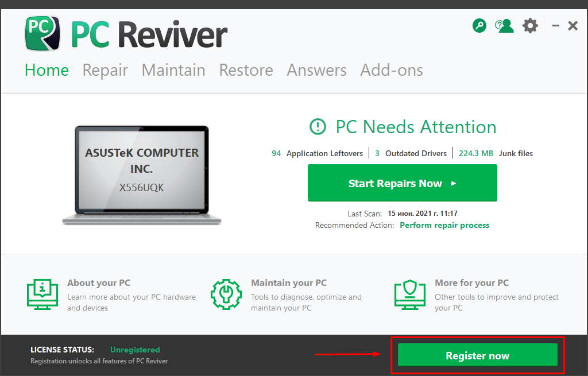
Task: Click the X556UQK model name
Action: (x=142, y=188)
